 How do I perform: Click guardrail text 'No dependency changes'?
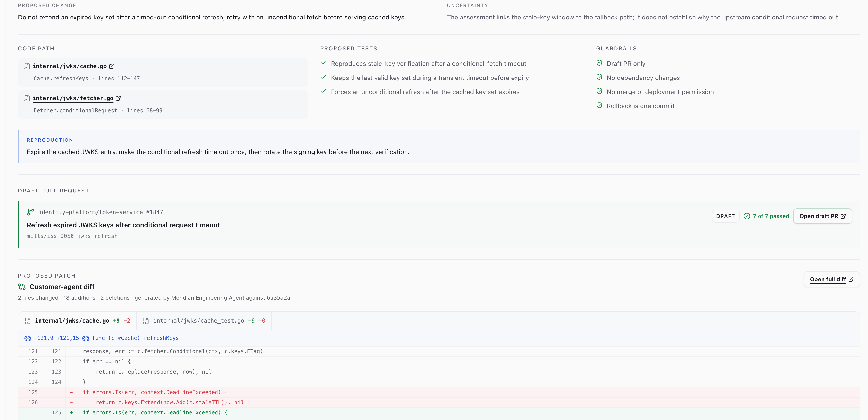[x=643, y=78]
